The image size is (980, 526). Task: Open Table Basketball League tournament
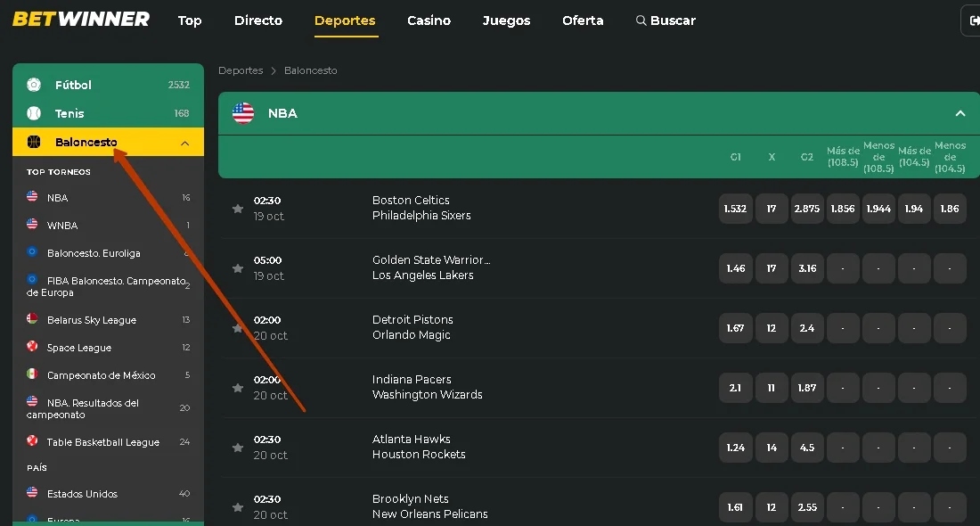tap(108, 441)
